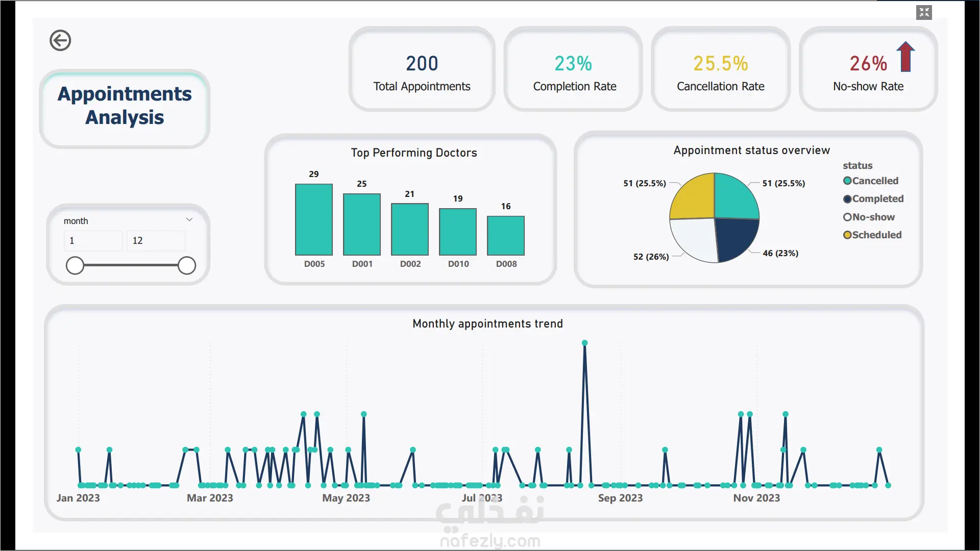Click the 25.5% Cancellation Rate card
This screenshot has height=551, width=980.
721,69
